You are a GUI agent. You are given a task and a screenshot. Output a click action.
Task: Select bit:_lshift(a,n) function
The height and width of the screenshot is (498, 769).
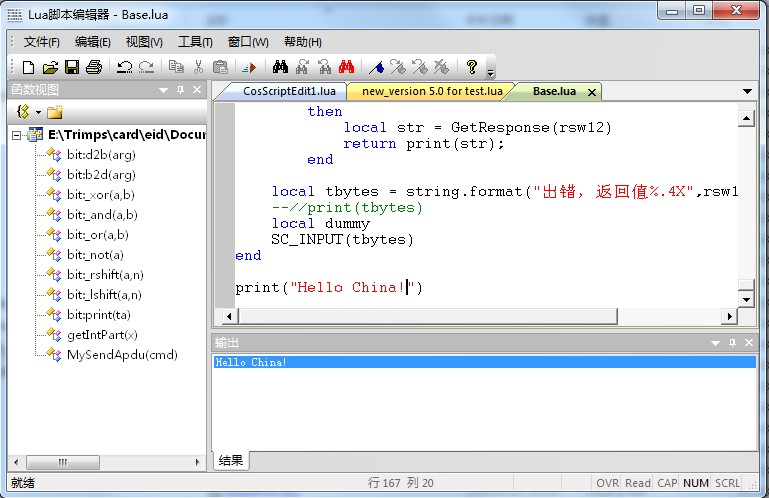[x=104, y=295]
